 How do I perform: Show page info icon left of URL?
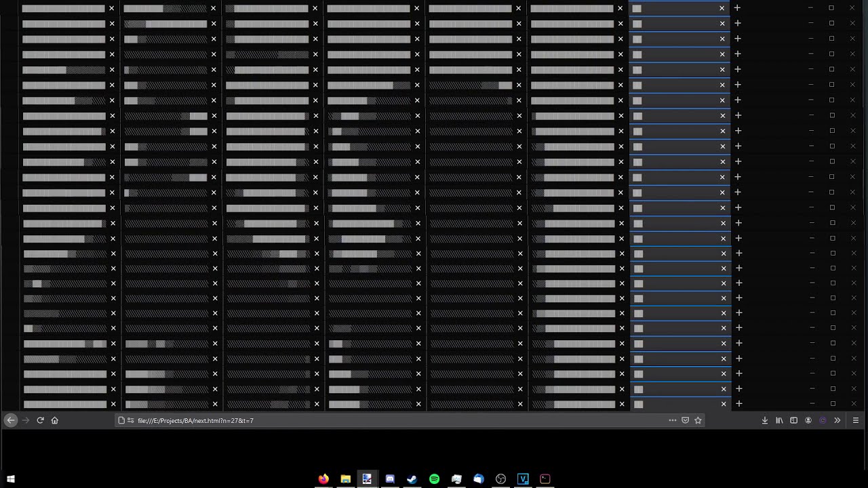click(121, 420)
